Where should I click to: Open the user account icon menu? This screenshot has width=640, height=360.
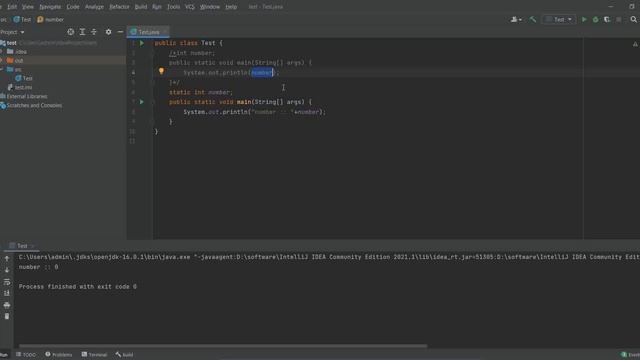pos(516,19)
